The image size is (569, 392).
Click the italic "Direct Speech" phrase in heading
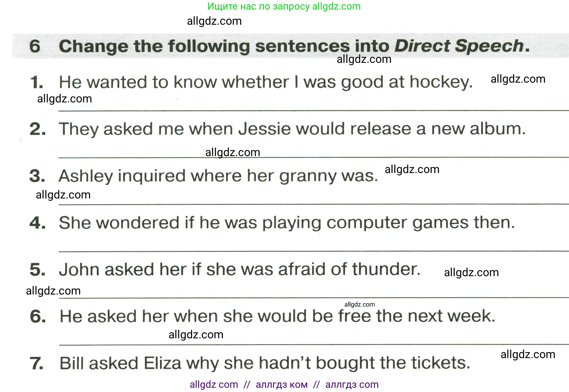tap(459, 46)
